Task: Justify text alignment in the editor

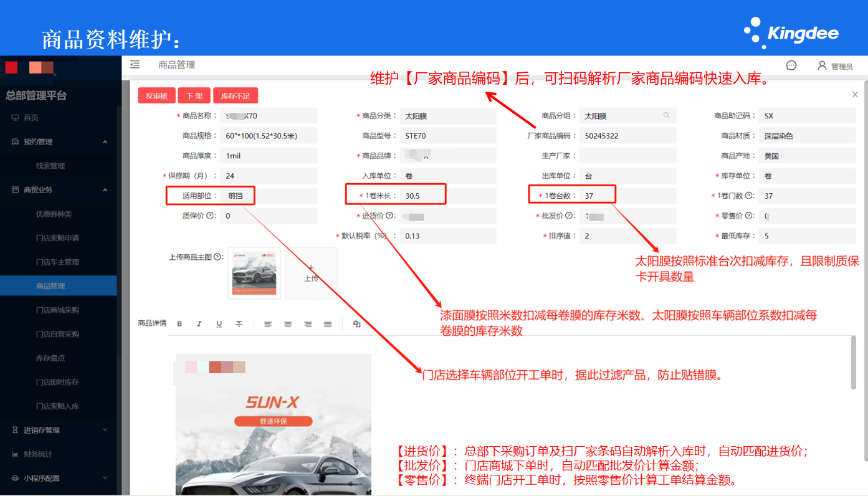Action: click(328, 324)
